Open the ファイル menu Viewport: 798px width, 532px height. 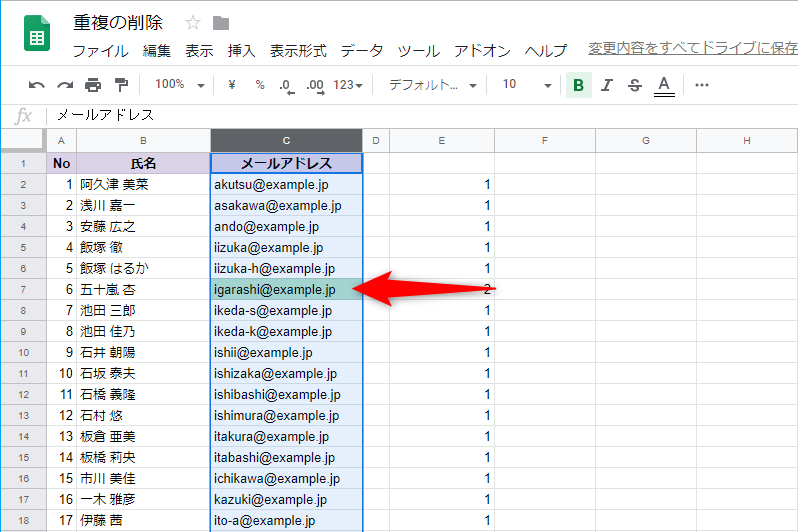(x=101, y=51)
